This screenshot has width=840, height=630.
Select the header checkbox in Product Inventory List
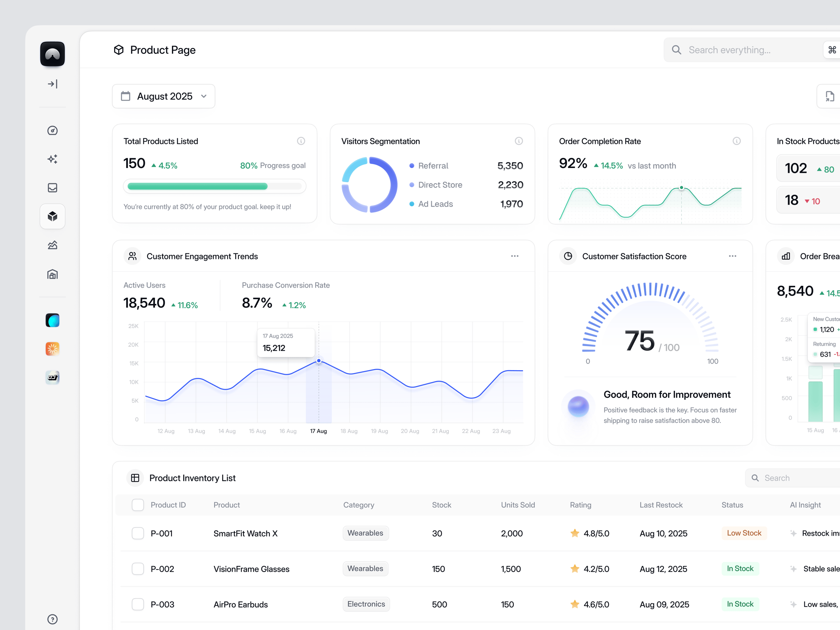pos(137,505)
